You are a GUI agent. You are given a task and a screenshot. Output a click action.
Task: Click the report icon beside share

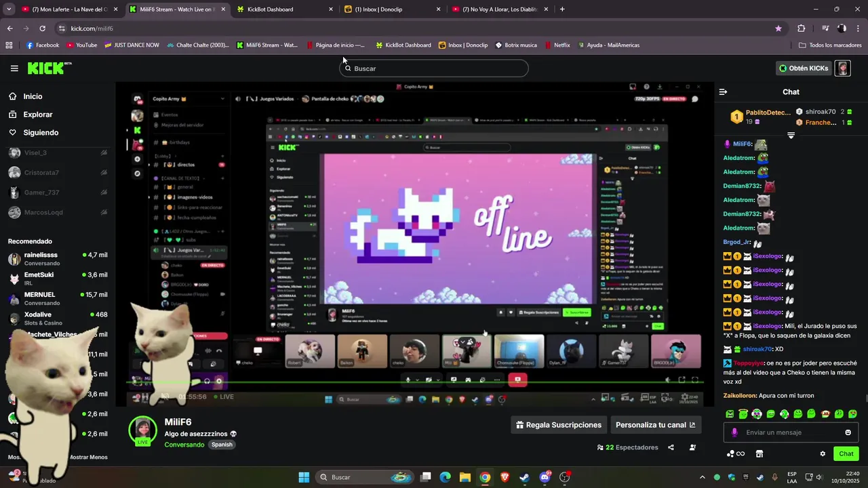[x=692, y=447]
